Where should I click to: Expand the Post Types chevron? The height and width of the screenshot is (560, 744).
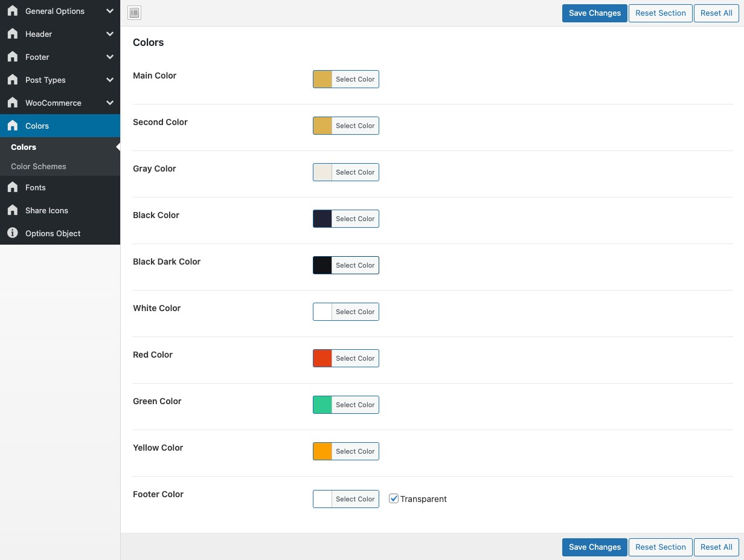pos(109,80)
